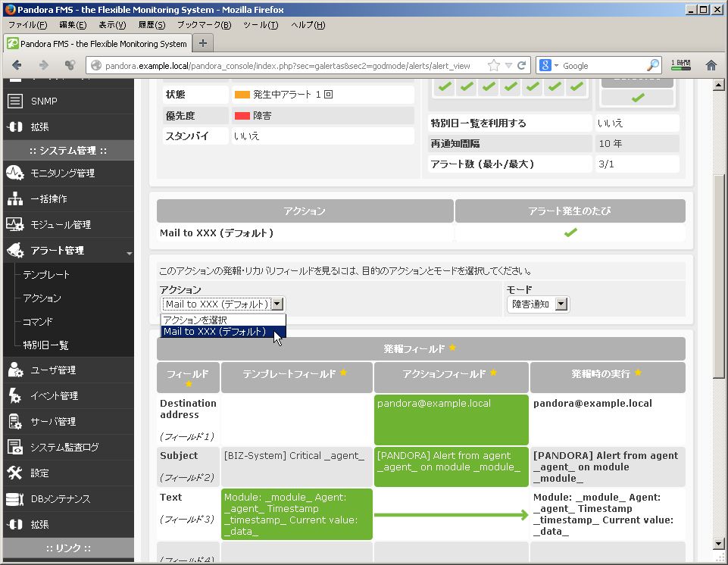Viewport: 728px width, 565px height.
Task: Click Mail to XXX (デフォルト) table row
Action: point(421,233)
